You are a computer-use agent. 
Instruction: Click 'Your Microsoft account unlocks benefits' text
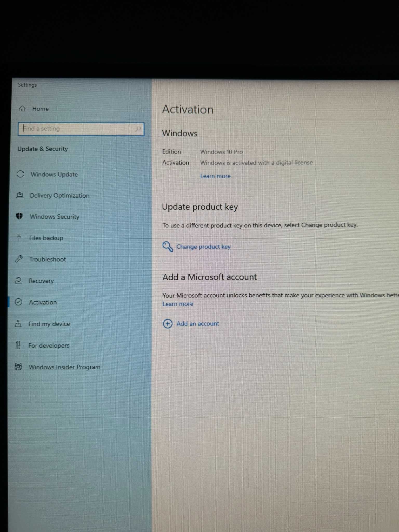(281, 295)
